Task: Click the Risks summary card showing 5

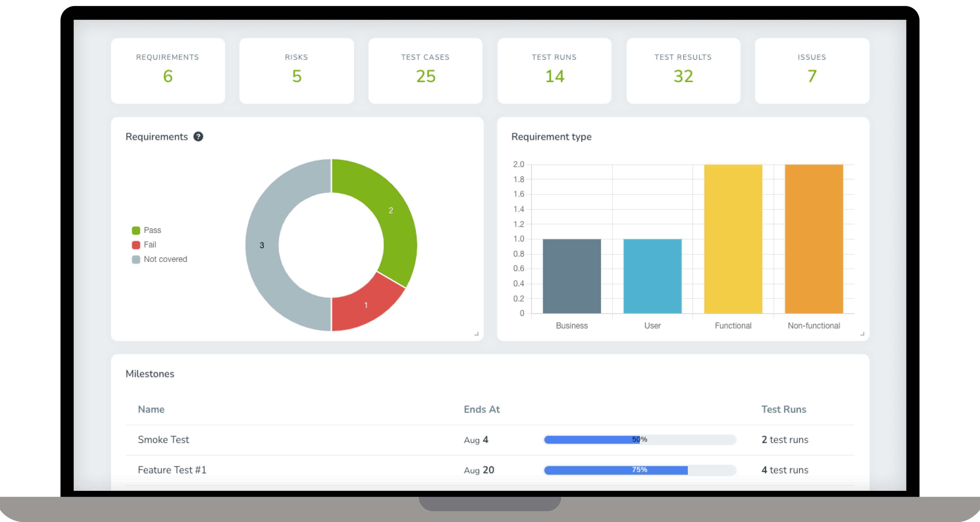Action: pyautogui.click(x=296, y=71)
